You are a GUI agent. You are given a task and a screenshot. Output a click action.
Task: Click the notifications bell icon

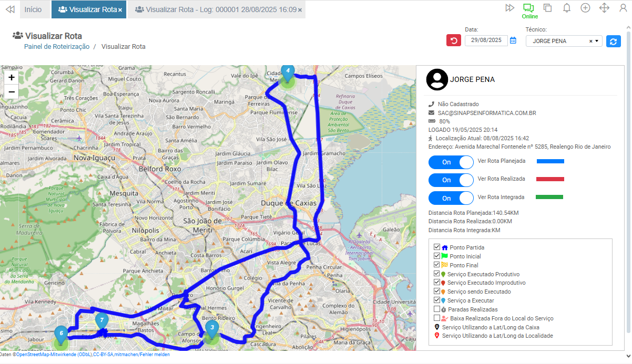pyautogui.click(x=567, y=8)
